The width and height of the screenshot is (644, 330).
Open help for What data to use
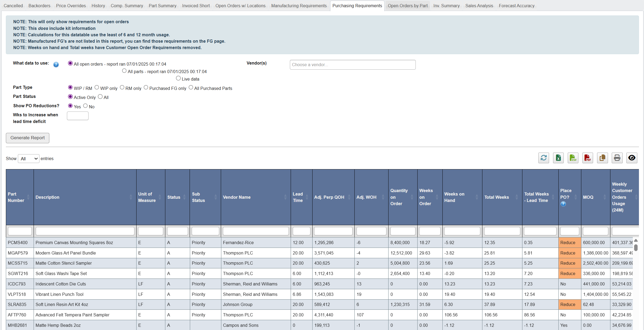point(56,65)
